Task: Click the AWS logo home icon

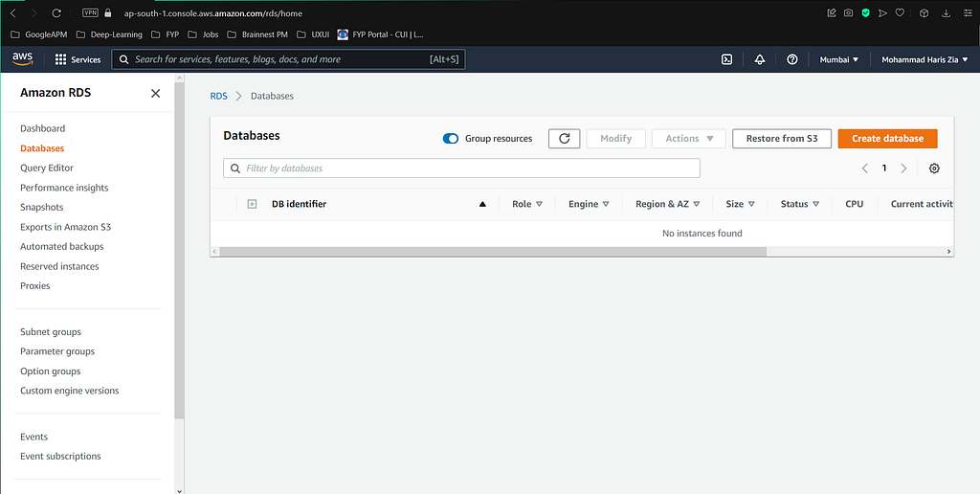Action: [x=23, y=58]
